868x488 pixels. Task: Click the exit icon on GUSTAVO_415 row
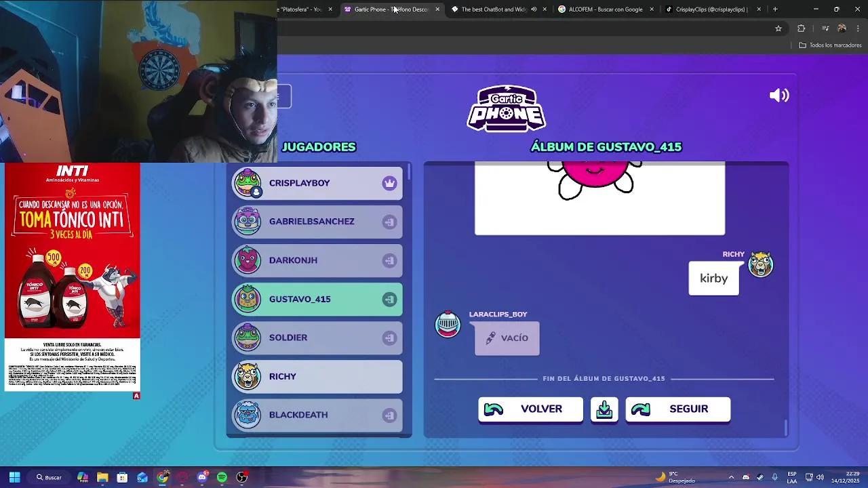pyautogui.click(x=389, y=299)
